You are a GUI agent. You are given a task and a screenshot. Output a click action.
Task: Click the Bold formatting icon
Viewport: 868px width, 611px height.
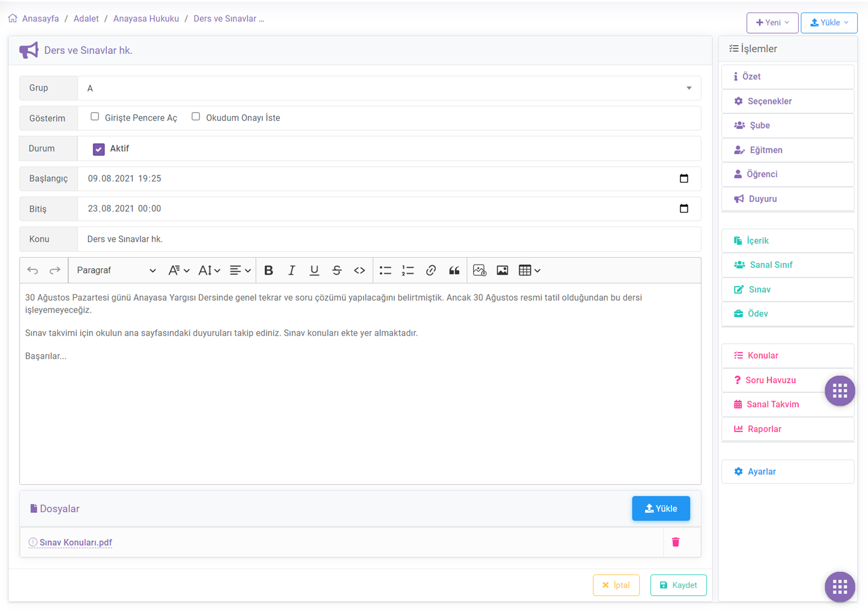269,271
